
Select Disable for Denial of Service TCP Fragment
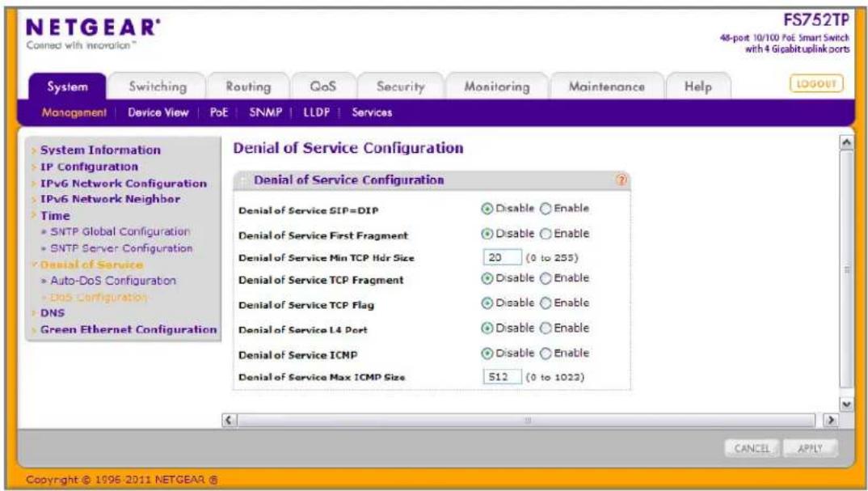tap(487, 278)
